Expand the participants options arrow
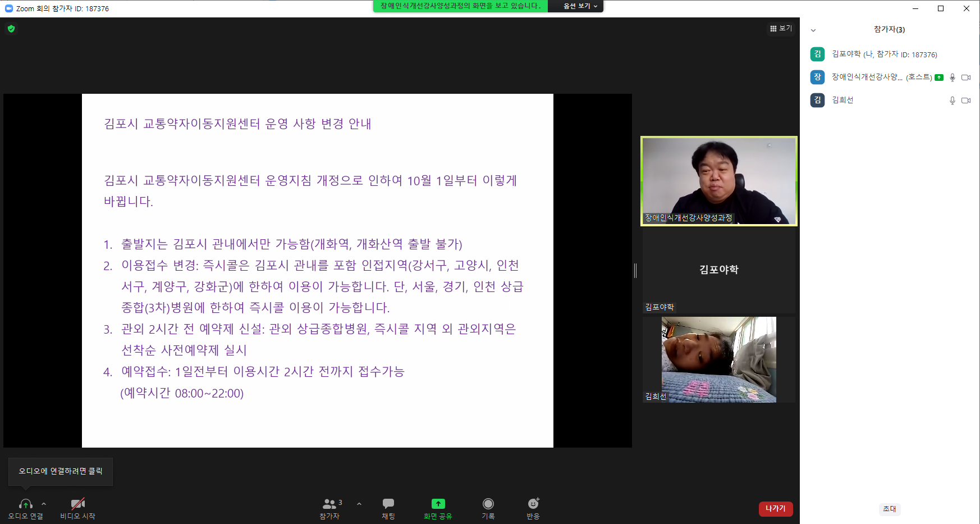 [359, 504]
